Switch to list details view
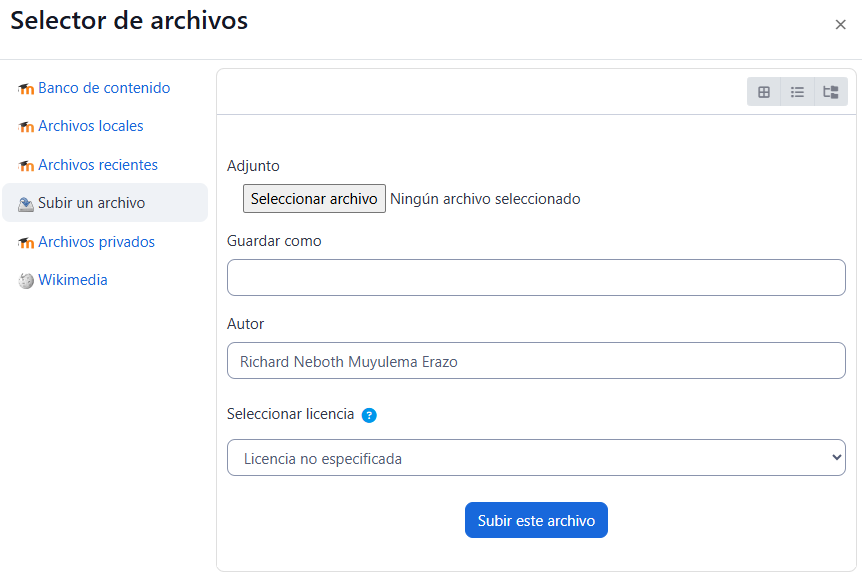Image resolution: width=862 pixels, height=574 pixels. [797, 92]
